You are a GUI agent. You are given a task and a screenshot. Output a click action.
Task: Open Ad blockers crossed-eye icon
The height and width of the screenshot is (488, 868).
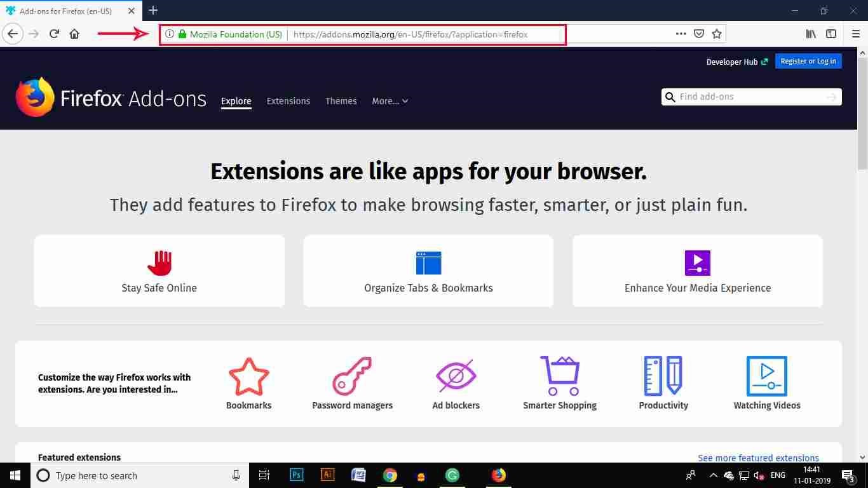[x=456, y=376]
